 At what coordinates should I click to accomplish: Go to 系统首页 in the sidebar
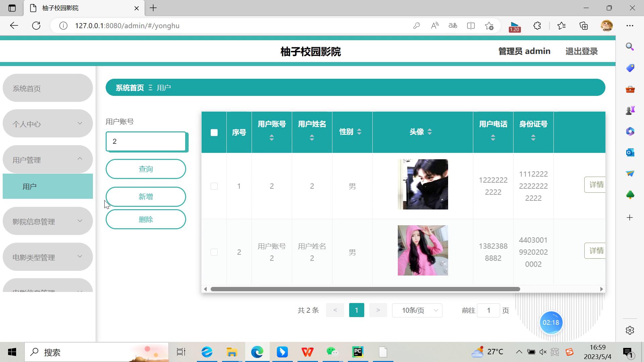click(x=48, y=88)
